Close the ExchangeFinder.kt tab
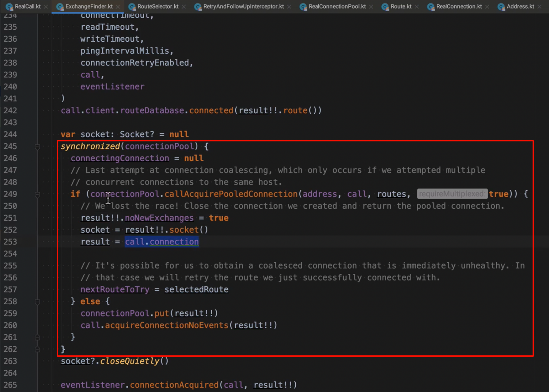549x392 pixels. [118, 7]
